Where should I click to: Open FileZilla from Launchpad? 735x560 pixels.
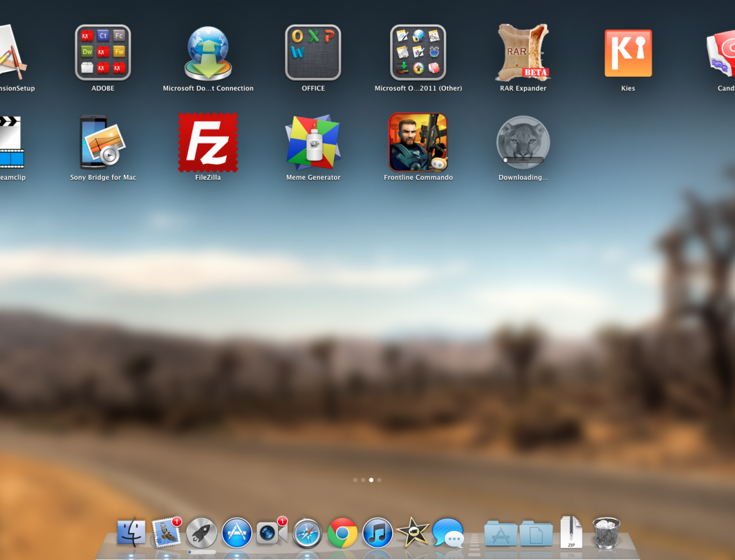pos(208,142)
